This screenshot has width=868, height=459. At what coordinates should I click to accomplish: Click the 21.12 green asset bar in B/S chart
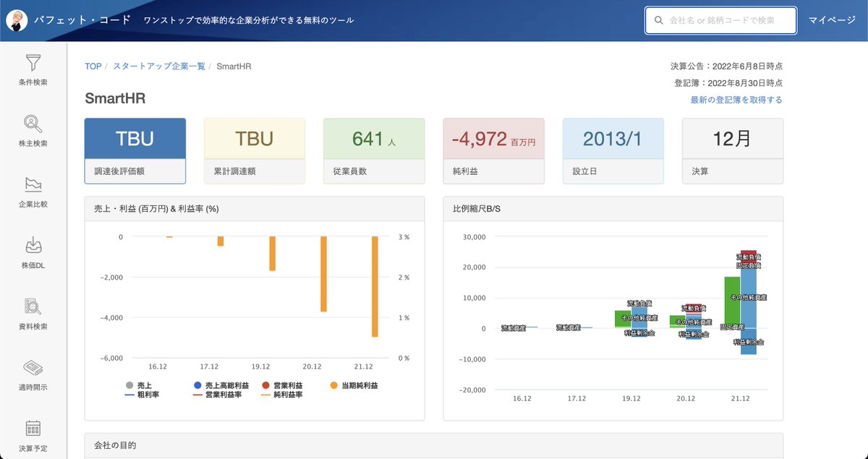point(732,302)
